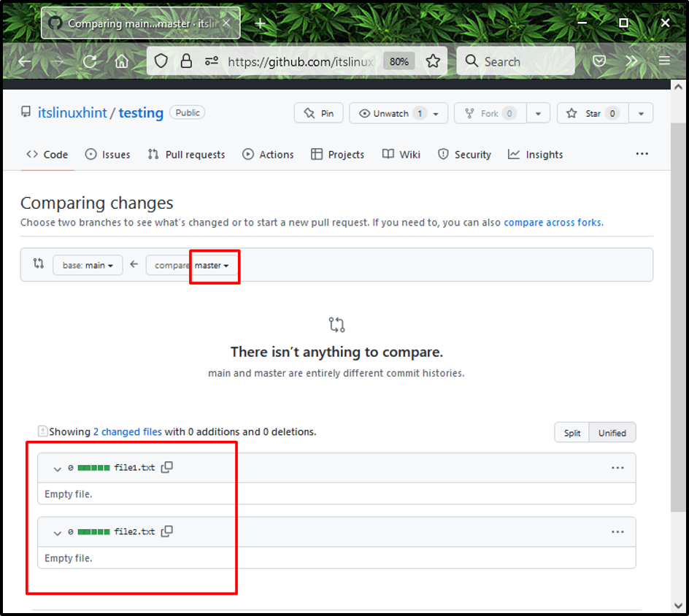
Task: Collapse file2.txt using its chevron
Action: (x=57, y=531)
